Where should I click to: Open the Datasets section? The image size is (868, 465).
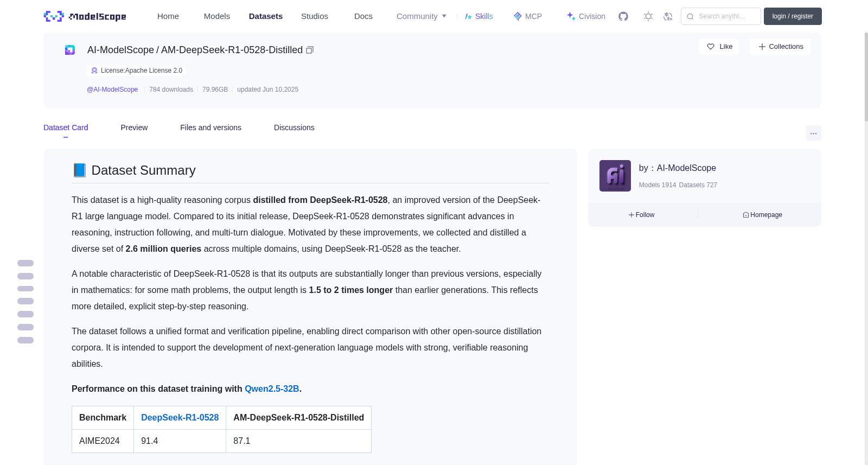(266, 16)
